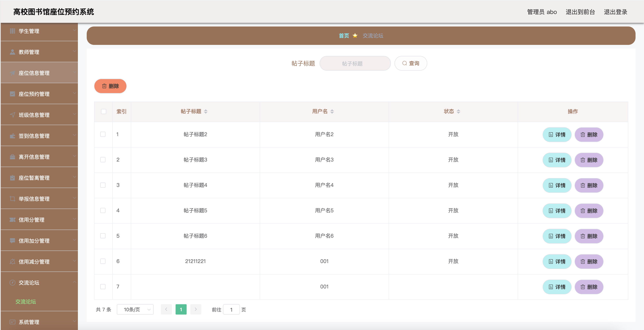Click 退出到前台 link
The height and width of the screenshot is (330, 644).
580,12
